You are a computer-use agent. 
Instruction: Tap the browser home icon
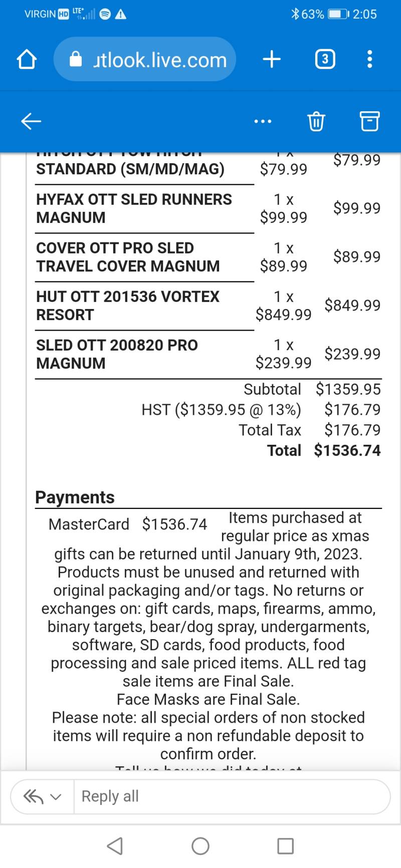click(27, 60)
